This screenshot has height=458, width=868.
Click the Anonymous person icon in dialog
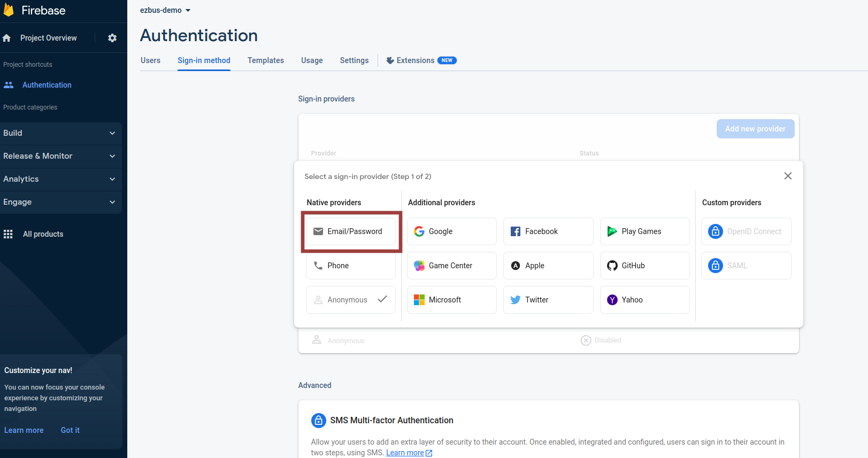pos(318,300)
